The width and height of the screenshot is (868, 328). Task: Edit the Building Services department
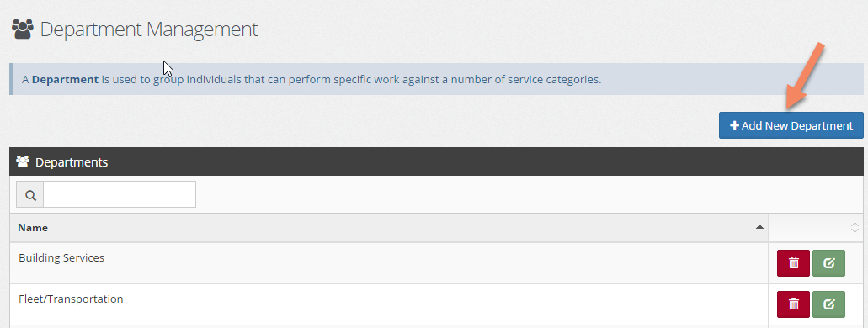pos(828,262)
